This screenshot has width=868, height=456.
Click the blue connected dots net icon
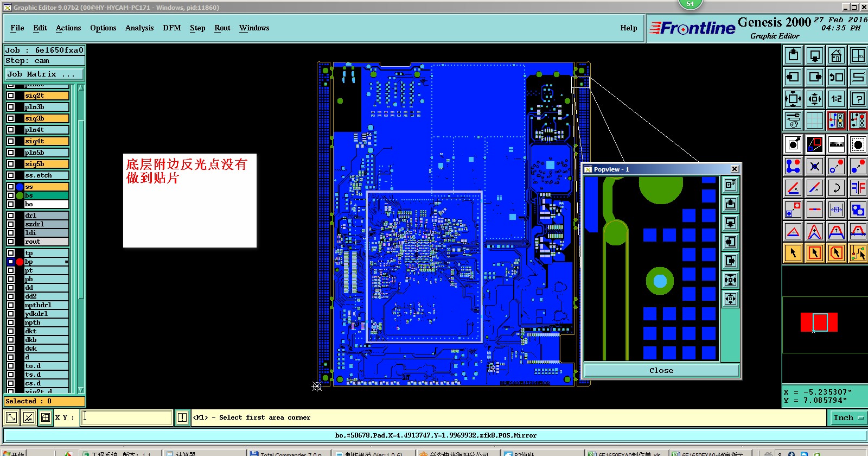(793, 166)
